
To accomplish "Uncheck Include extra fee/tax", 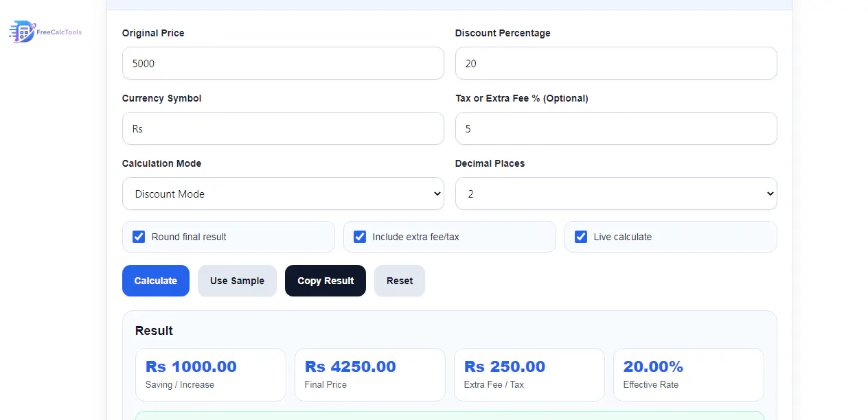I will tap(360, 237).
